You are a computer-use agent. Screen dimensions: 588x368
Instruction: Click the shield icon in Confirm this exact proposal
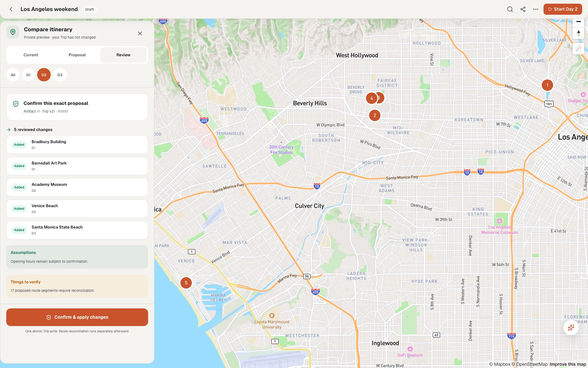click(x=16, y=104)
